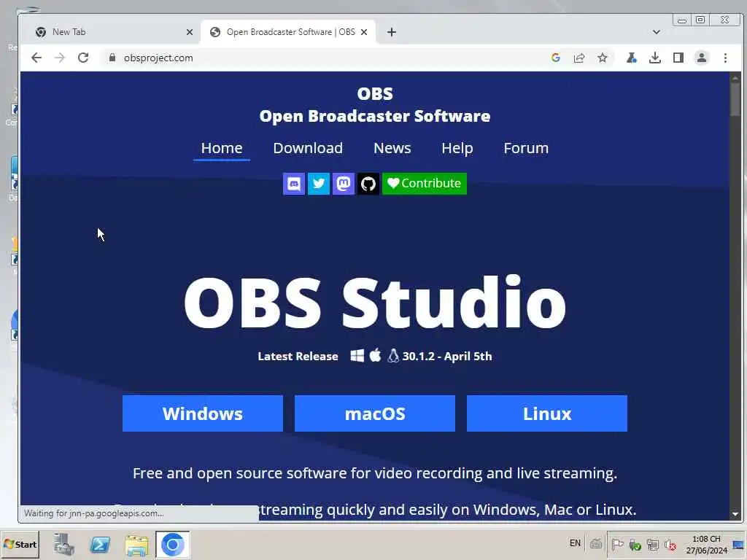
Task: Toggle the Chrome side panel icon
Action: [x=678, y=58]
